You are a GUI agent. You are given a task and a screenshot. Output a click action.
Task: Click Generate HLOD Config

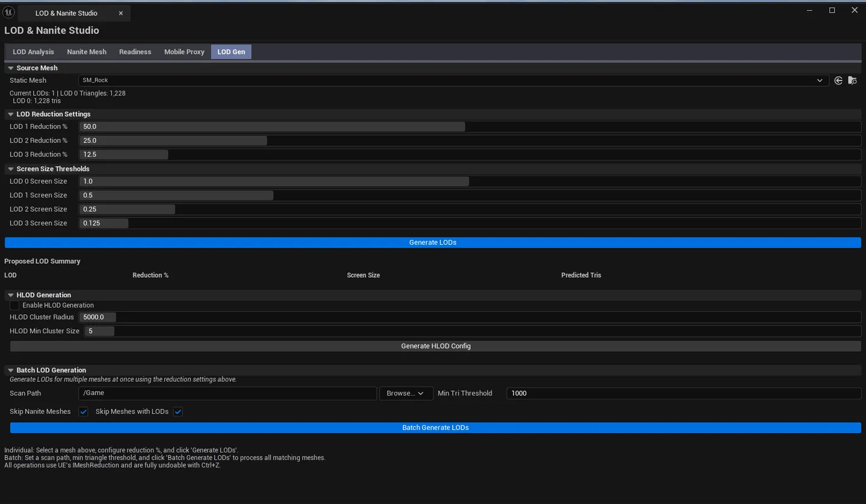(x=436, y=346)
